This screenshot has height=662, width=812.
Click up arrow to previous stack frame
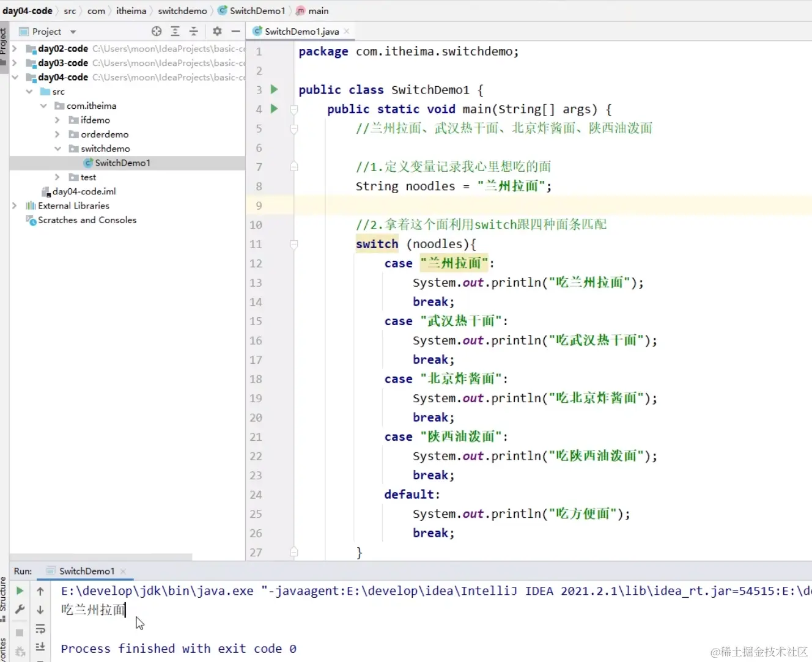coord(40,591)
